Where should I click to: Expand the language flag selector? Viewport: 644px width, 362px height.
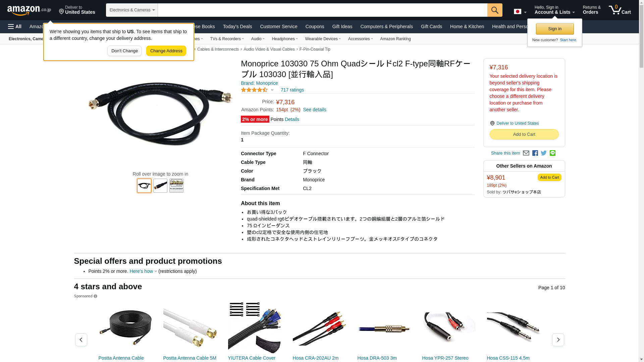[x=520, y=11]
